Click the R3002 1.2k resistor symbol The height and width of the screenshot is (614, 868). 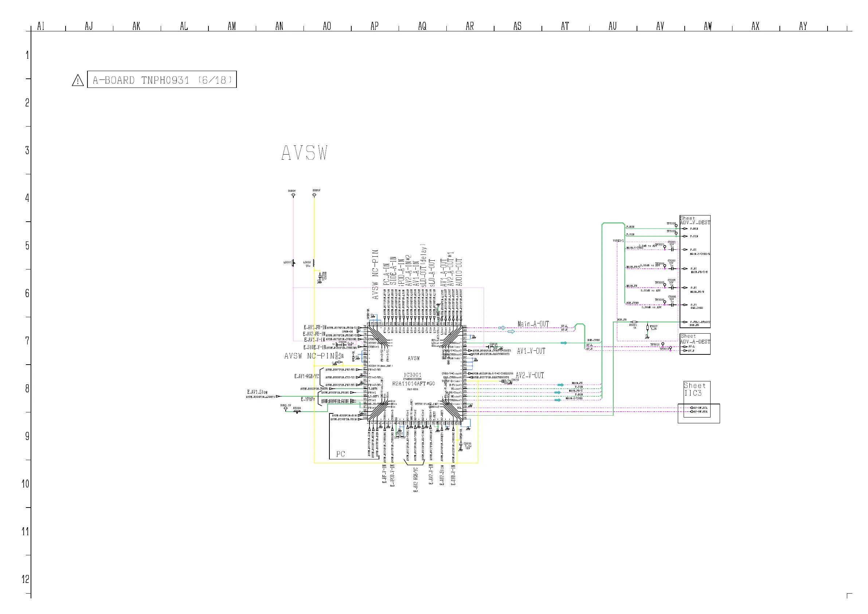[x=647, y=327]
